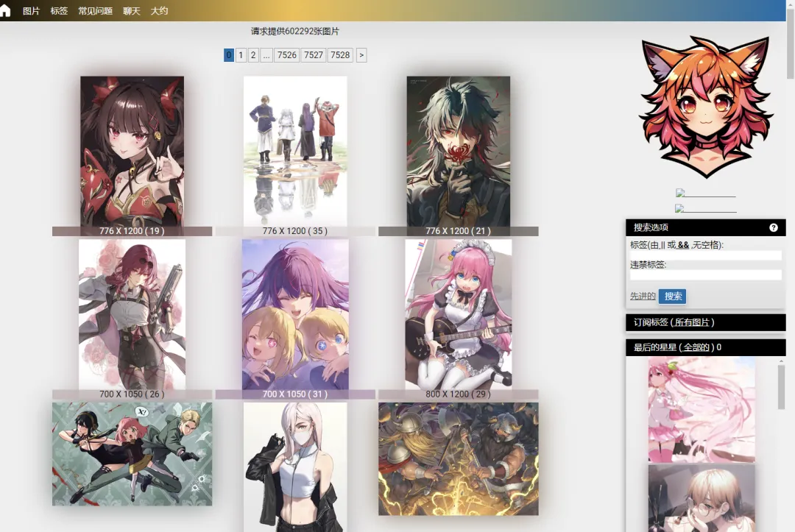This screenshot has width=795, height=532.
Task: Click the 违禁标签 input field
Action: pos(705,274)
